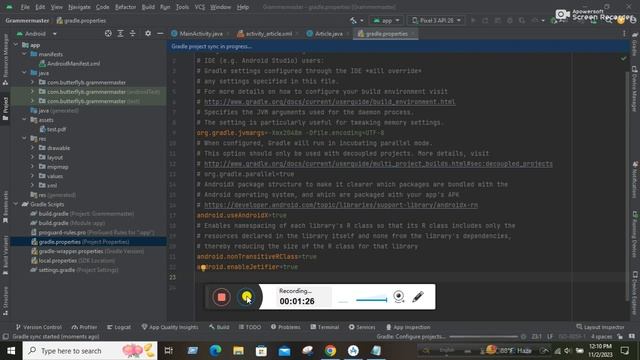Select gradle-wrapper.properties file
The height and width of the screenshot is (360, 640).
87,251
